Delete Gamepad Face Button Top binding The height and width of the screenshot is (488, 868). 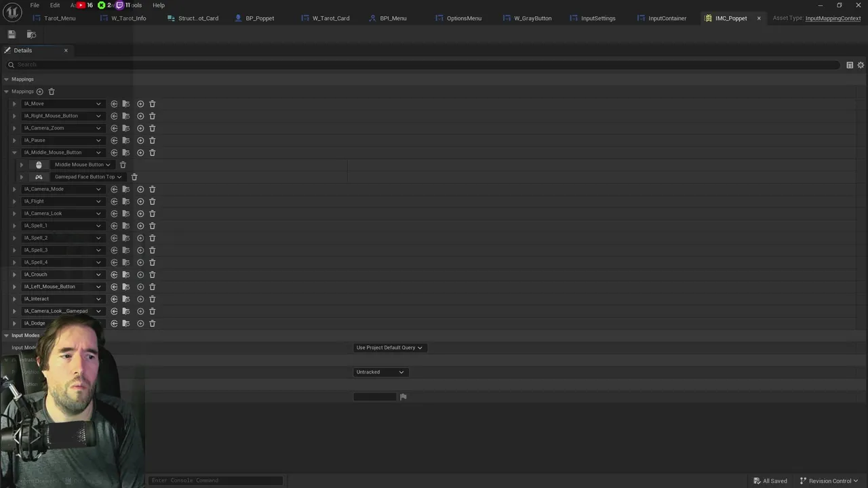coord(134,177)
